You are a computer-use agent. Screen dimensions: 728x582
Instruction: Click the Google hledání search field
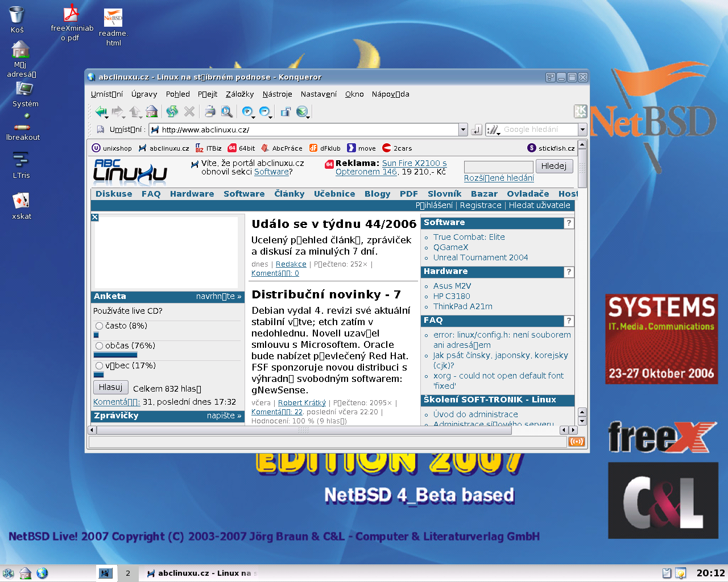pyautogui.click(x=539, y=130)
